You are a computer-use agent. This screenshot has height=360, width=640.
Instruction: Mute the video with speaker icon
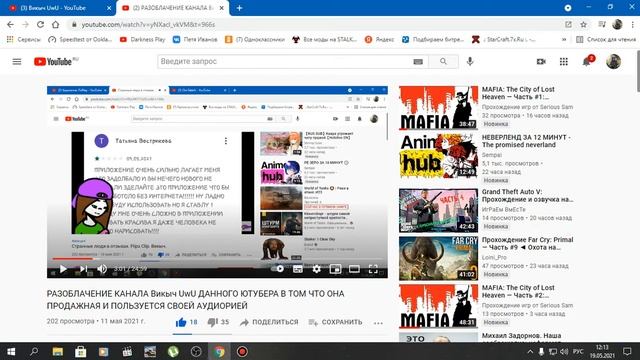tap(102, 269)
